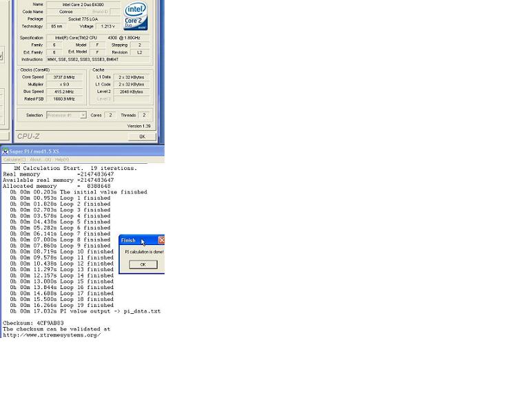Open the Calculate menu in Super PI
The width and height of the screenshot is (532, 413).
point(14,160)
